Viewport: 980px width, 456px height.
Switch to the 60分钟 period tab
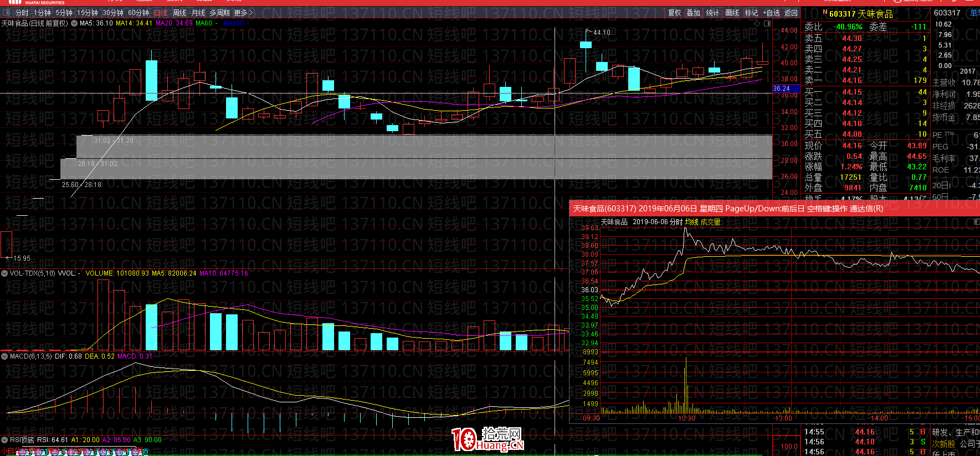(138, 13)
